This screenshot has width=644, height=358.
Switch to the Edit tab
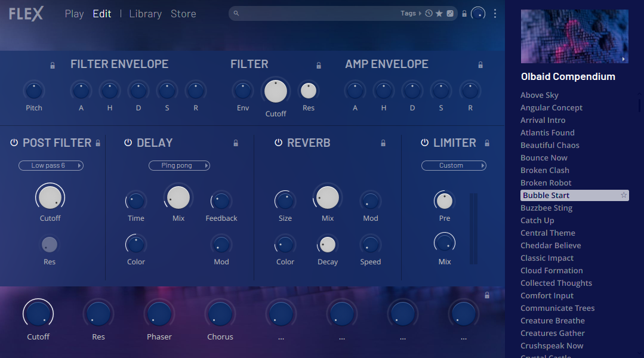tap(102, 14)
